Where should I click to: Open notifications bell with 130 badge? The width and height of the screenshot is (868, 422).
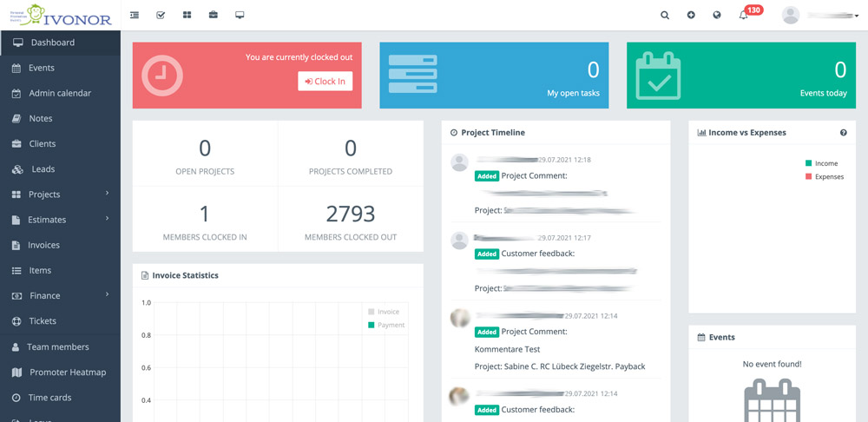(x=744, y=15)
